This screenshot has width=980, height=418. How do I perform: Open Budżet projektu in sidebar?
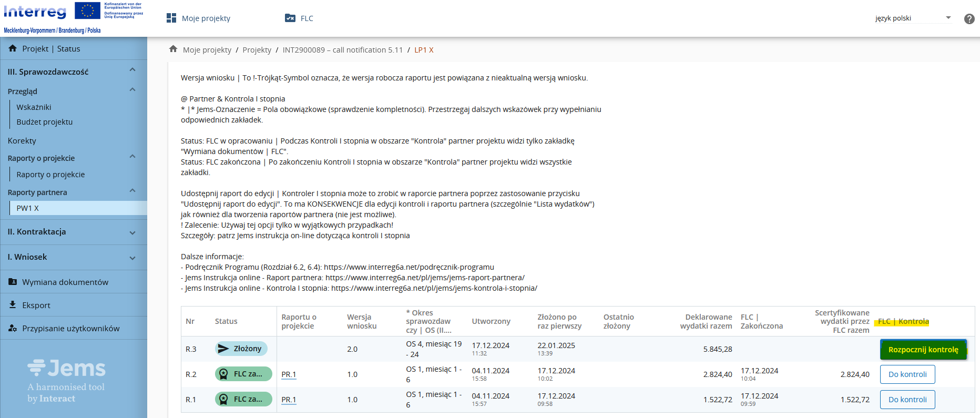click(x=45, y=122)
